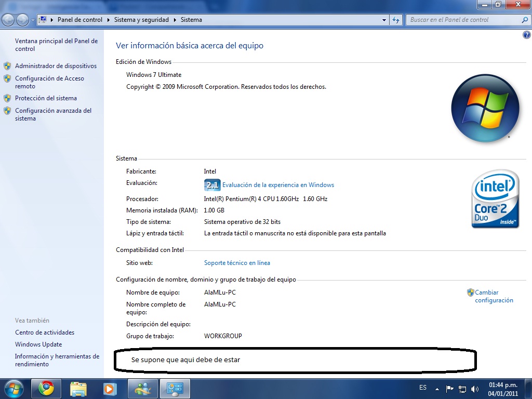Open Evaluación de la experiencia en Windows
Screen dimensions: 532x399
278,185
